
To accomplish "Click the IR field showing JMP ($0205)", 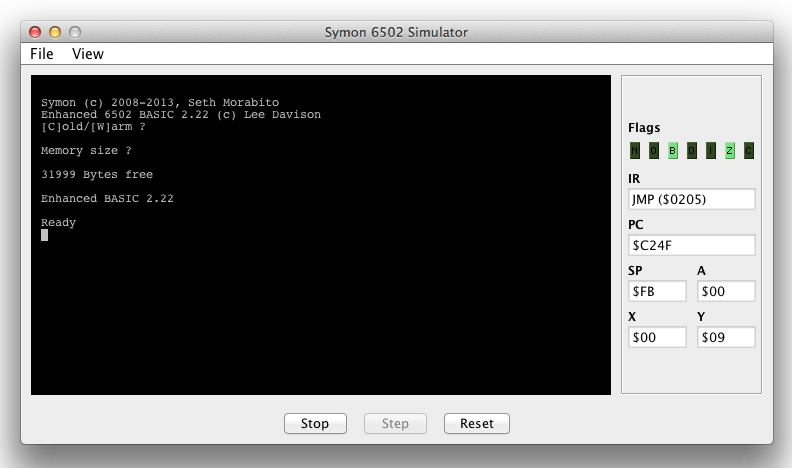I will tap(691, 199).
